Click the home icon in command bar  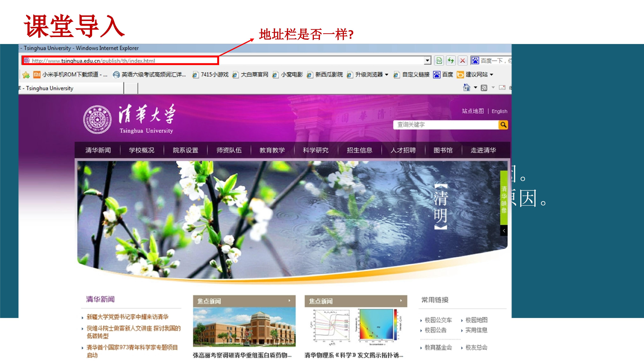pyautogui.click(x=467, y=87)
